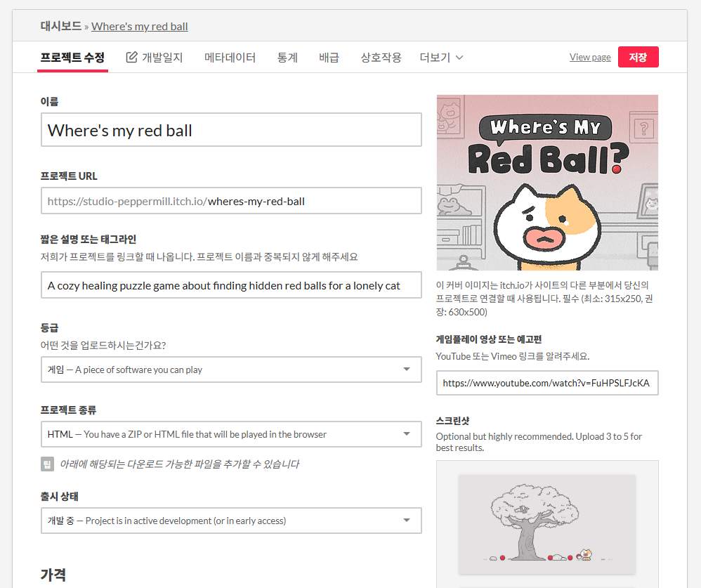Click the red 저장 save button
Screen dimensions: 701x588
[x=638, y=57]
